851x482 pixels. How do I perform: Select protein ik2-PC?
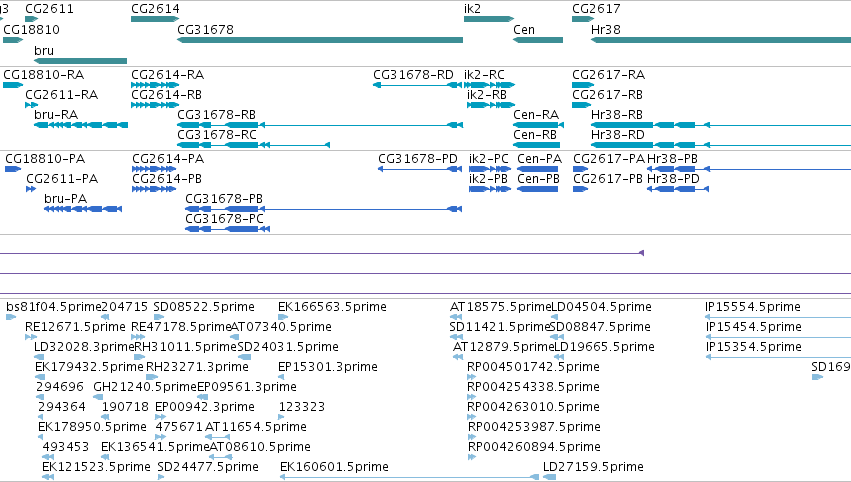pyautogui.click(x=490, y=169)
